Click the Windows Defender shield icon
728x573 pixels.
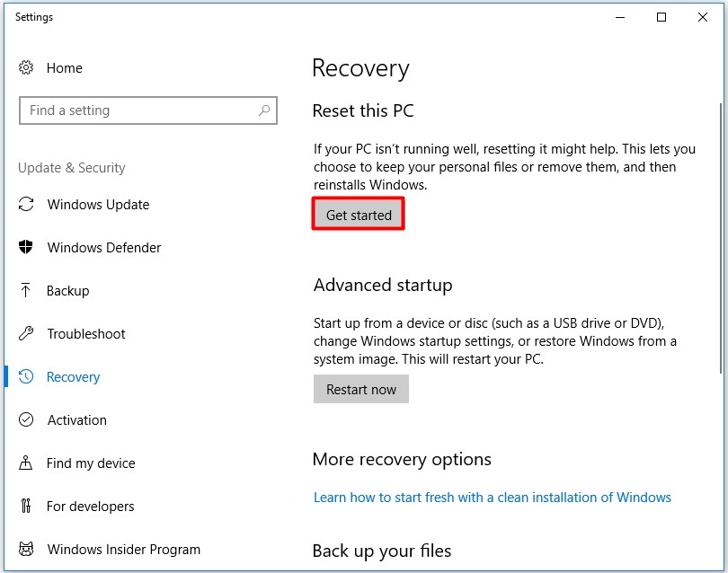(x=24, y=248)
